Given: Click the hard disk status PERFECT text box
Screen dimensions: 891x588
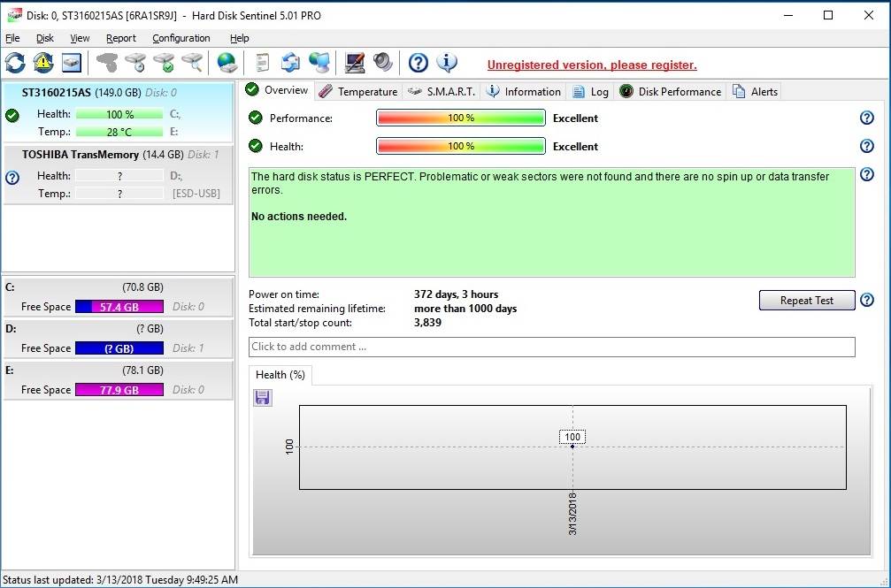Looking at the screenshot, I should 552,222.
